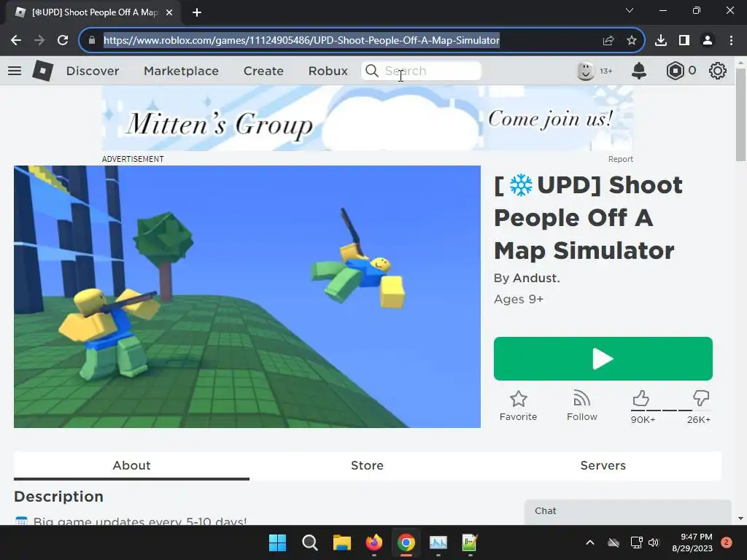Screen dimensions: 747x560
Task: Open the Roblox hamburger navigation menu
Action: tap(15, 71)
